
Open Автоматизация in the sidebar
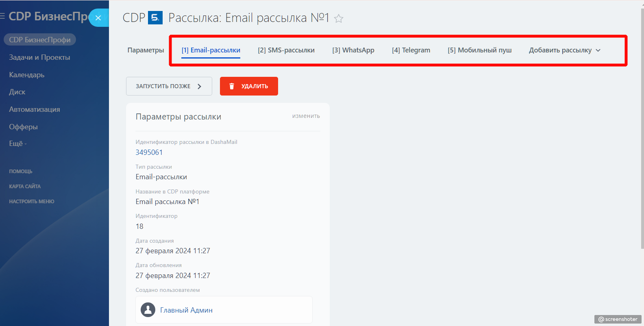tap(35, 109)
